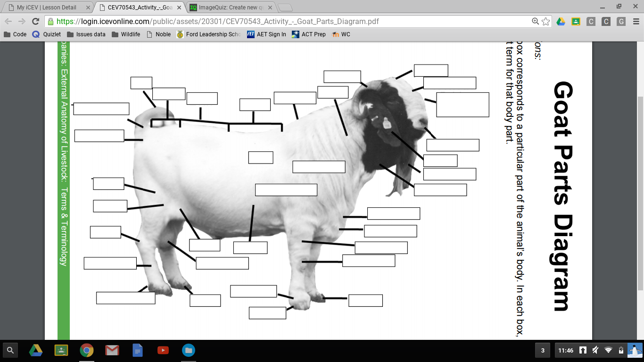
Task: Bookmark this page with the star icon
Action: 546,21
